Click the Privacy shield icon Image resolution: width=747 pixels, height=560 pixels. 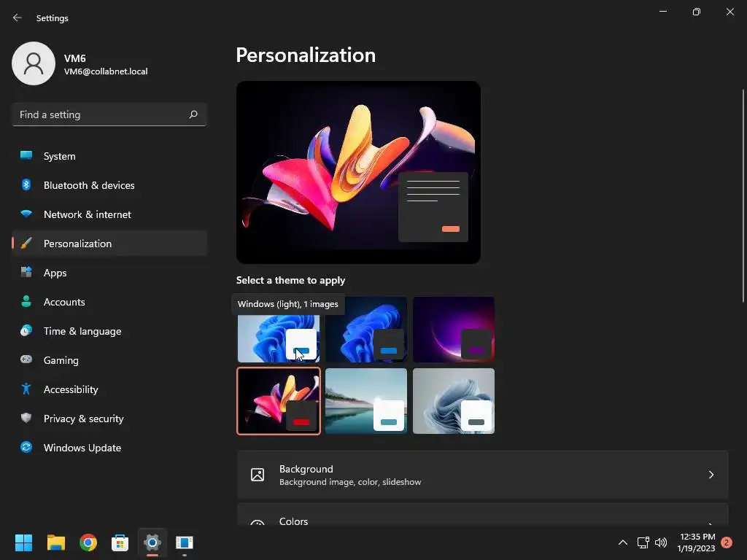pyautogui.click(x=26, y=418)
